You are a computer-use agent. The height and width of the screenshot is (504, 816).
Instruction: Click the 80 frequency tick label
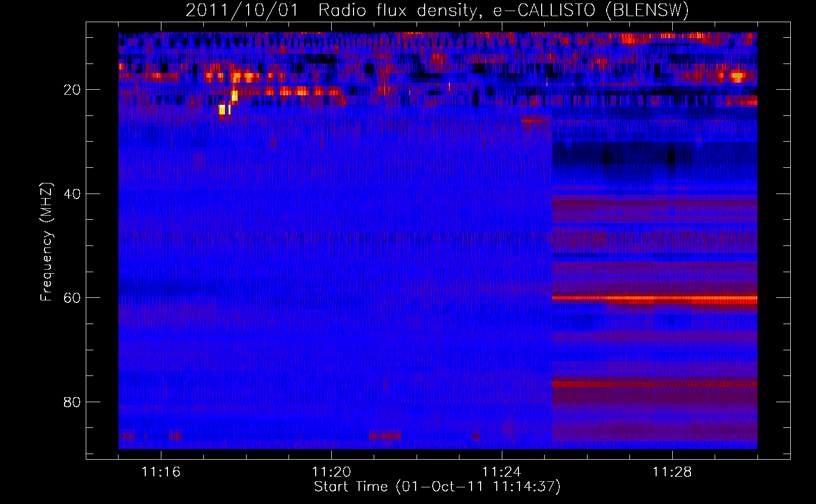[72, 402]
